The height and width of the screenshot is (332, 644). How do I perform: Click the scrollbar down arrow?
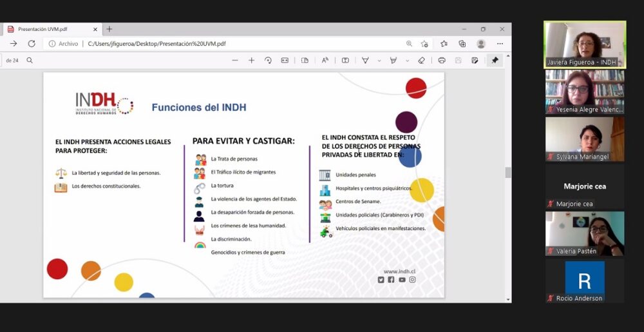pos(508,300)
